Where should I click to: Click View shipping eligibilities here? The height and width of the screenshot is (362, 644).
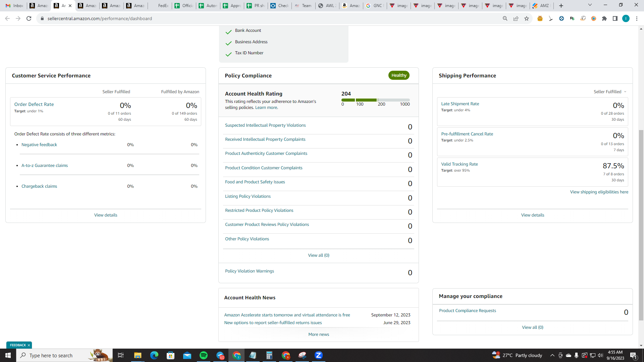pos(599,192)
